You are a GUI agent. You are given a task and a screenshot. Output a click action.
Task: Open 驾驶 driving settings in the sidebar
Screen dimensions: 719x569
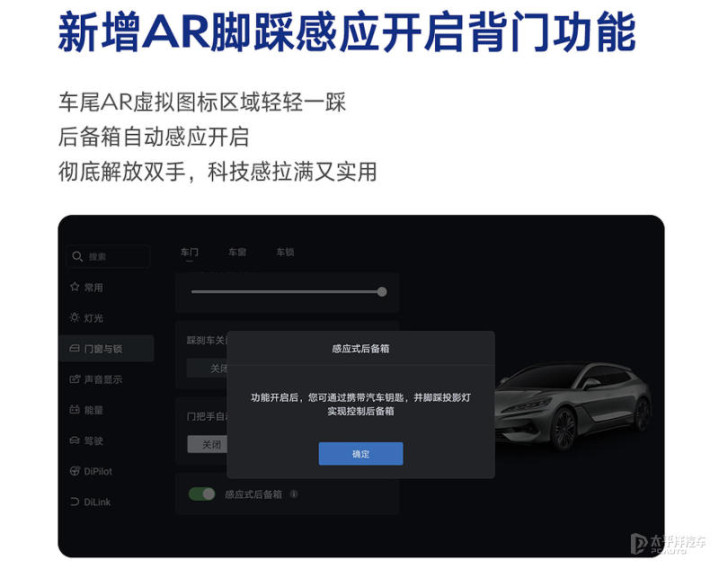click(x=87, y=441)
